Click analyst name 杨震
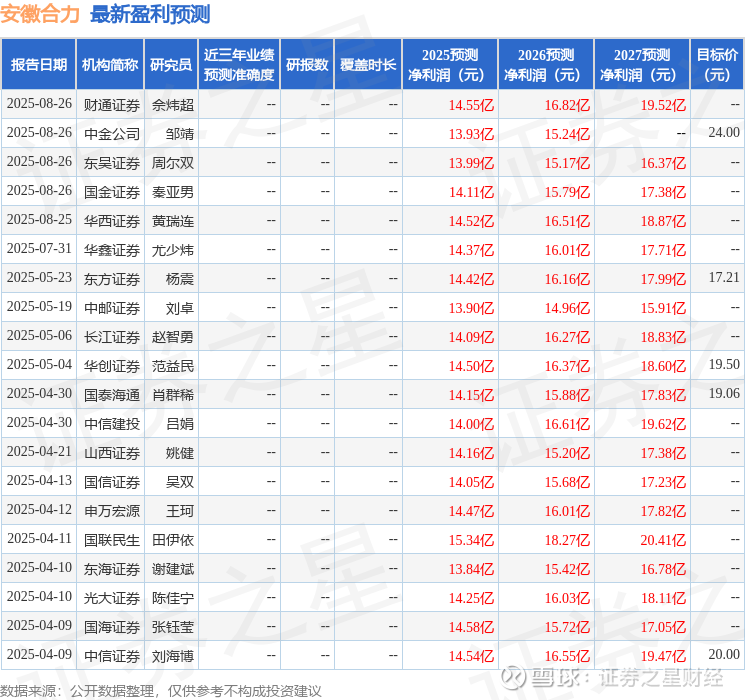 tap(180, 279)
